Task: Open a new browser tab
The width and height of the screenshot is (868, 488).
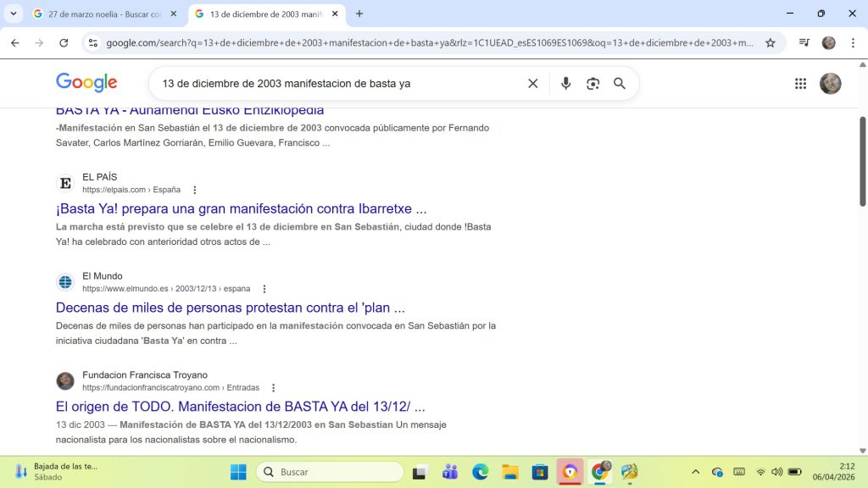Action: click(359, 14)
